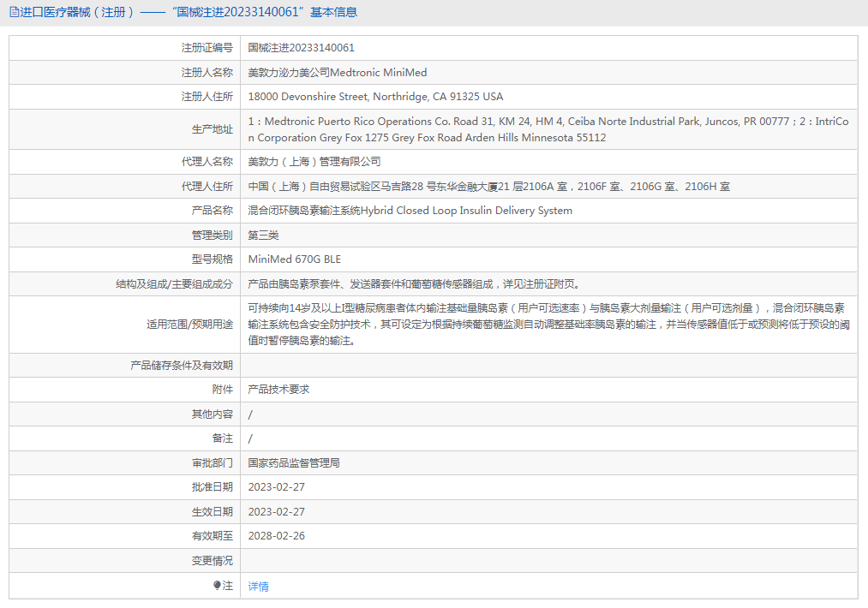Select model value MiniMed 670G BLE
Image resolution: width=868 pixels, height=608 pixels.
pos(295,259)
